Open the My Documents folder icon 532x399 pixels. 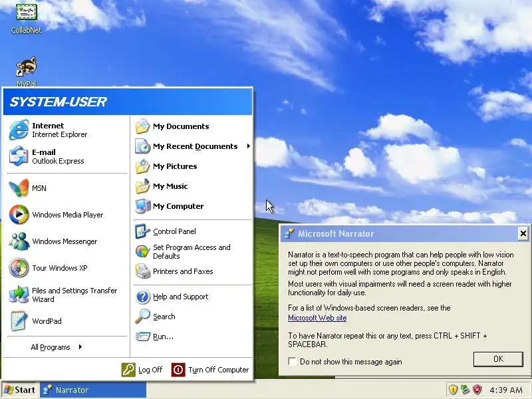[142, 126]
